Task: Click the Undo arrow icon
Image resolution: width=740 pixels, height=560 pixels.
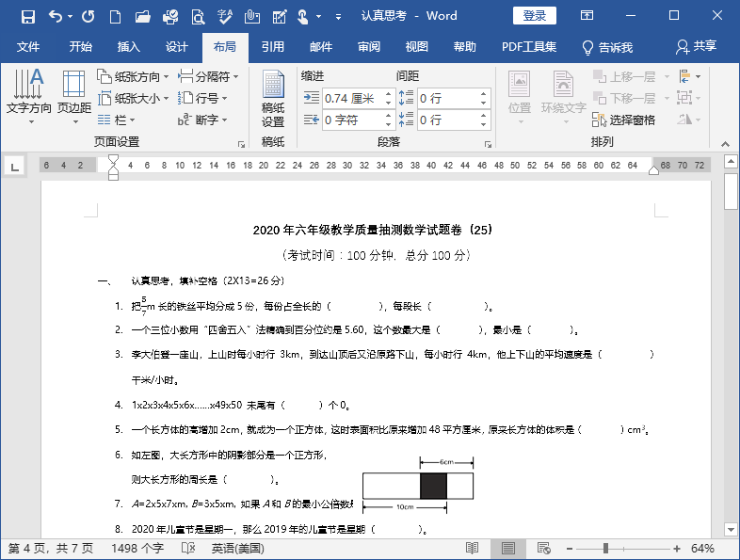Action: (56, 16)
